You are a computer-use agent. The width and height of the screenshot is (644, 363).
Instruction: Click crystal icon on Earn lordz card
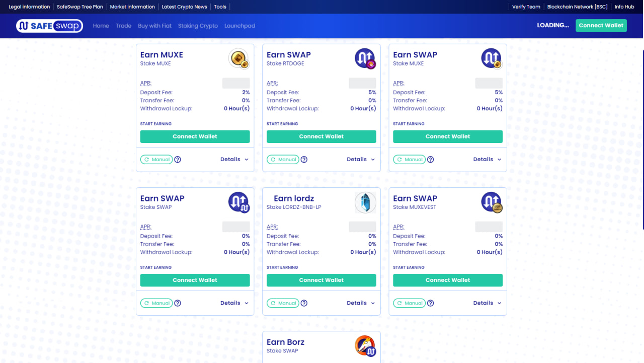365,202
